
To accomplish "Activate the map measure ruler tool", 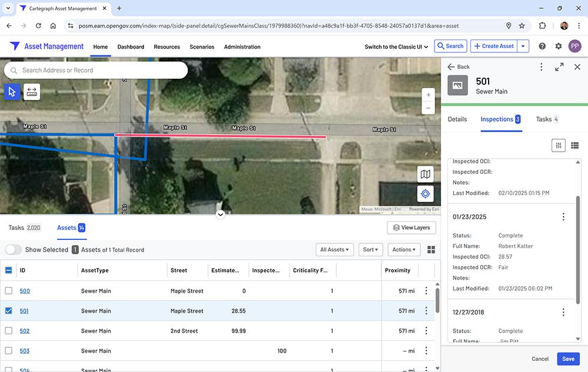I will (x=32, y=92).
